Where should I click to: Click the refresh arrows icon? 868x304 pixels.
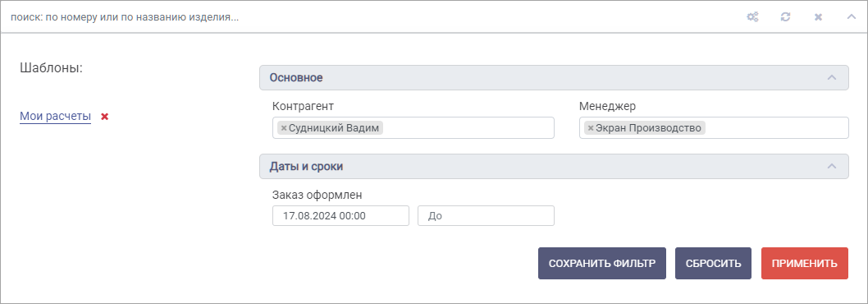[785, 17]
